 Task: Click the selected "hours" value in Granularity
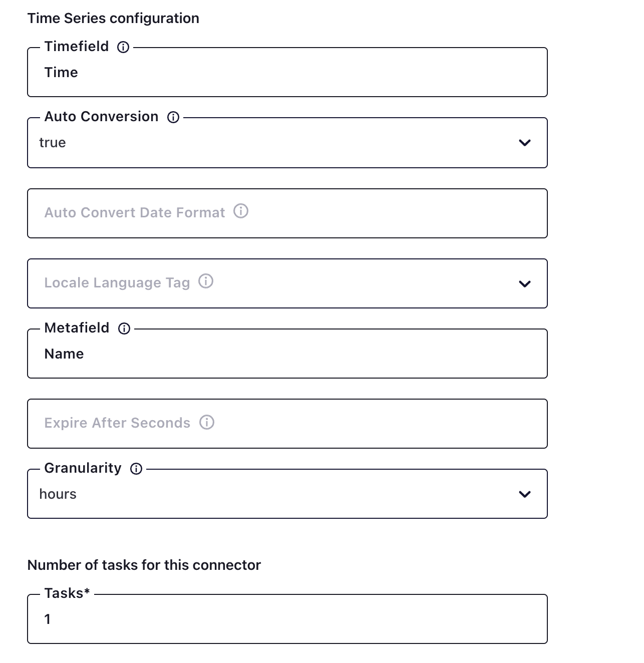pos(58,494)
